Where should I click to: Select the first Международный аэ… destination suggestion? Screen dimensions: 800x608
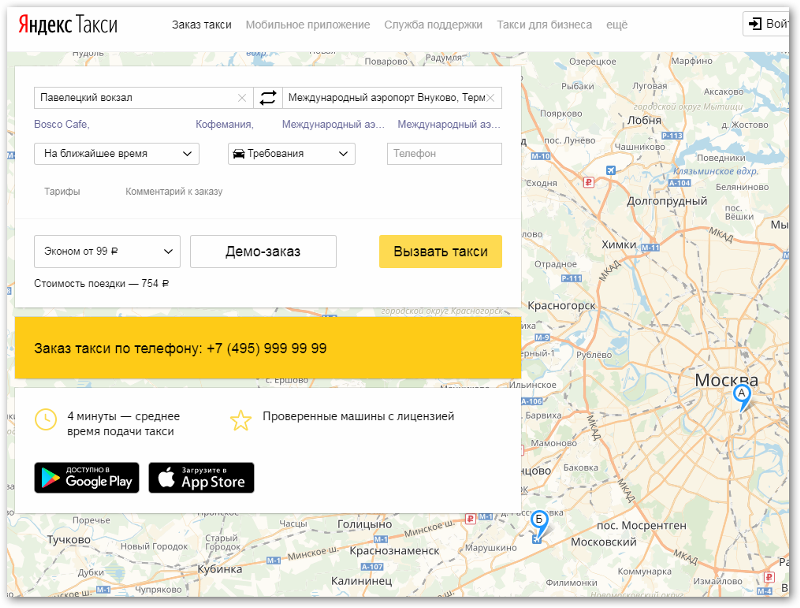333,124
